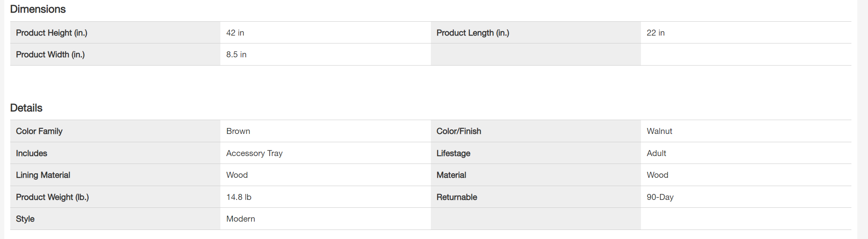
Task: Select the Lifestage label
Action: tap(453, 153)
